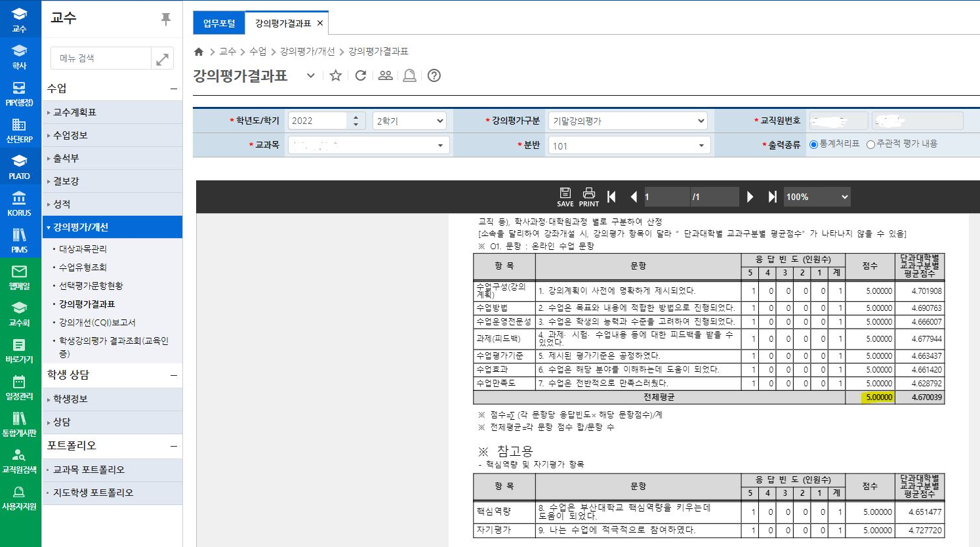
Task: Select the 통계처리표 radio button
Action: 813,144
